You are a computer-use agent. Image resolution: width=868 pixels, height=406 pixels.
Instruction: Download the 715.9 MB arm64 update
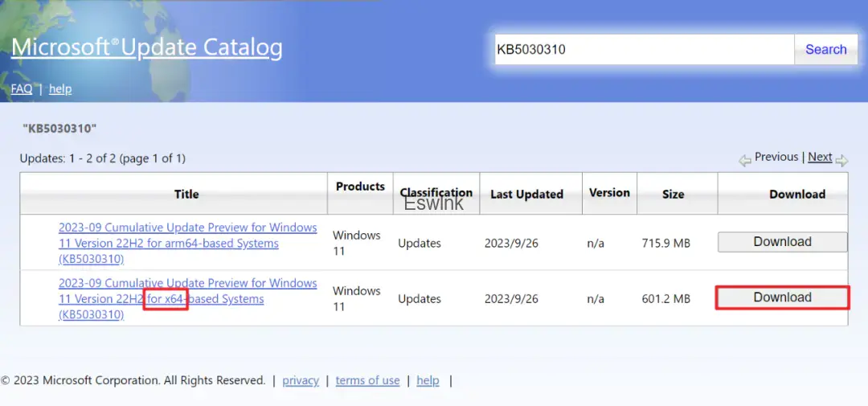coord(782,242)
